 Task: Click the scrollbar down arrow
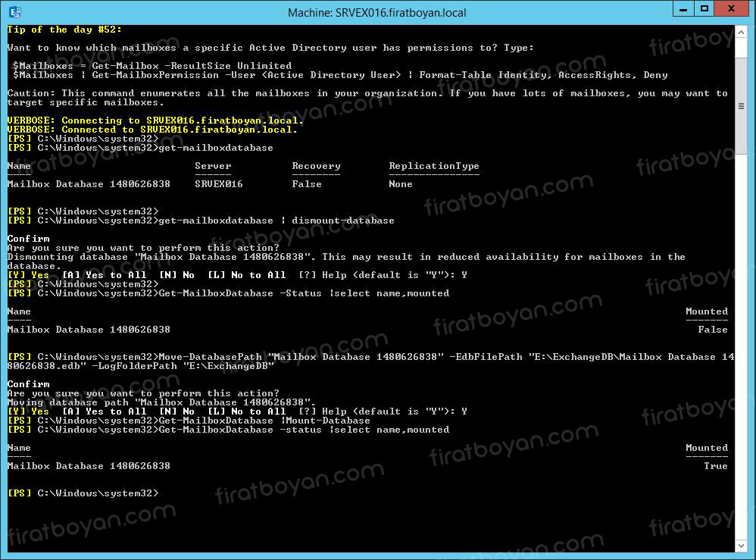click(741, 546)
